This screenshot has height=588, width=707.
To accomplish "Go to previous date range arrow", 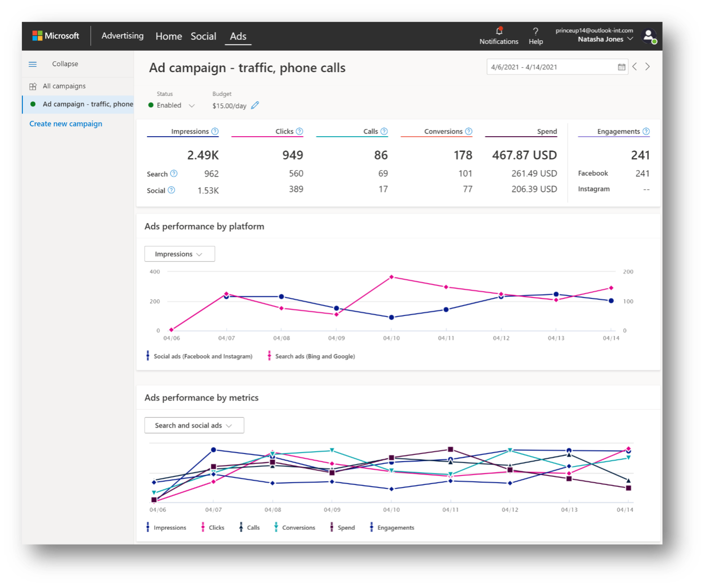I will point(634,67).
